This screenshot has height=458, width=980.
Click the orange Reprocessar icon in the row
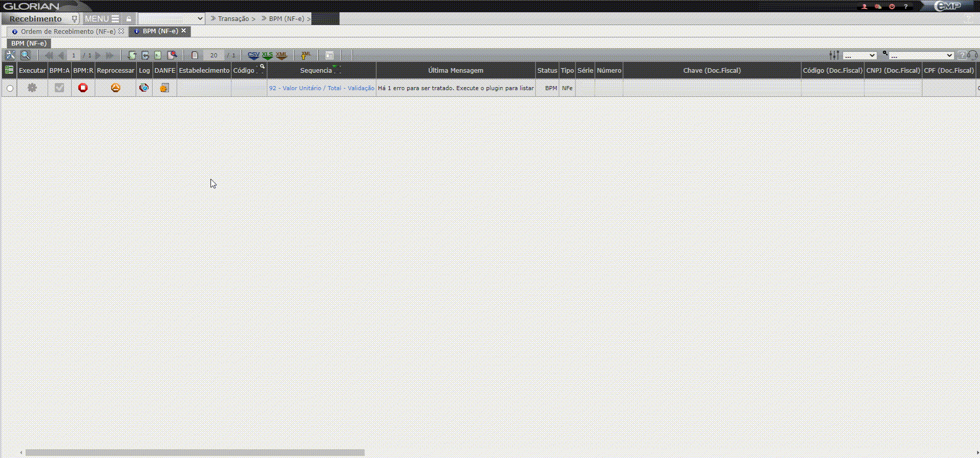[116, 88]
